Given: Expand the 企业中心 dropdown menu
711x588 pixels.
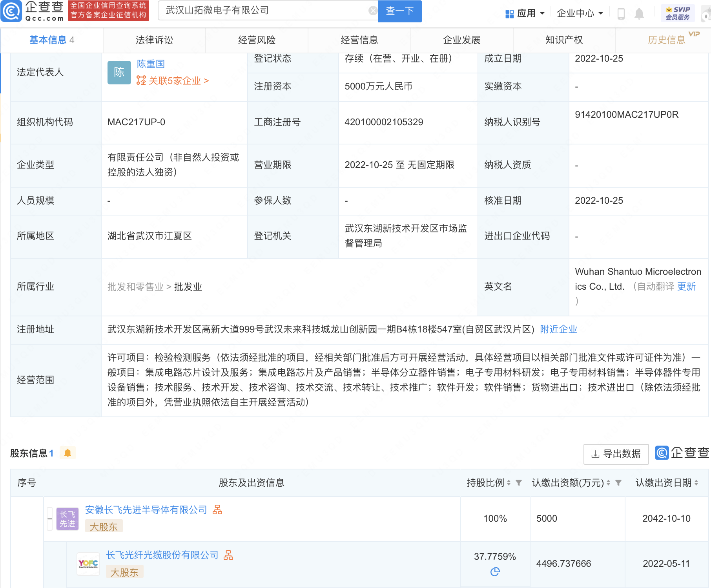Looking at the screenshot, I should click(580, 13).
